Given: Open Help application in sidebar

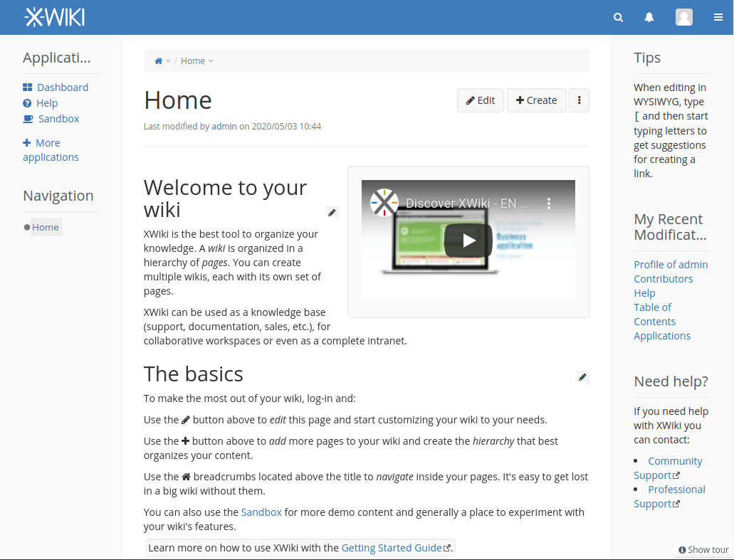Looking at the screenshot, I should [47, 103].
